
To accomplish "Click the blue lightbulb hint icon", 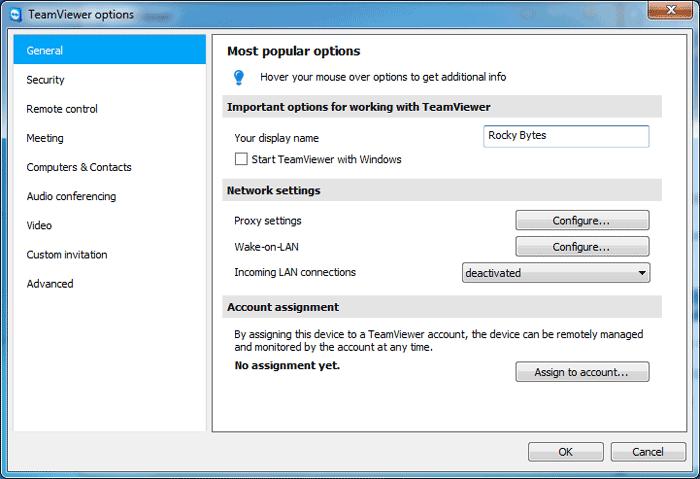I will (x=239, y=77).
